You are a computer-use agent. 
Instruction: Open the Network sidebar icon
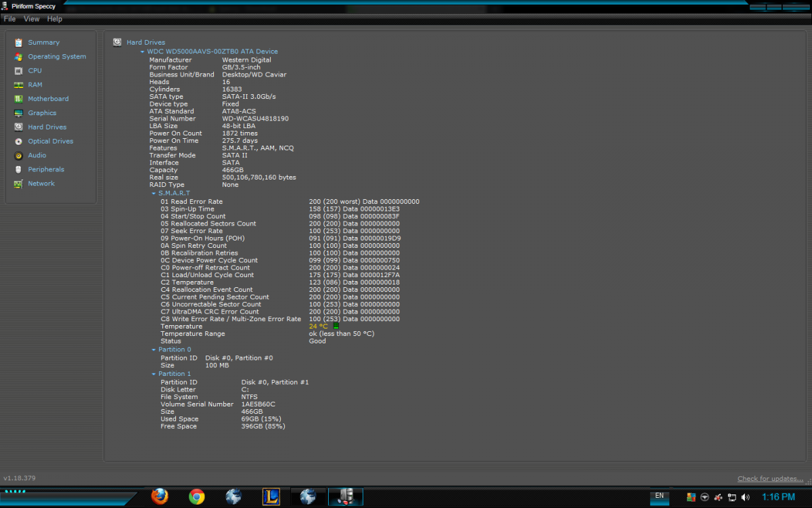coord(18,184)
